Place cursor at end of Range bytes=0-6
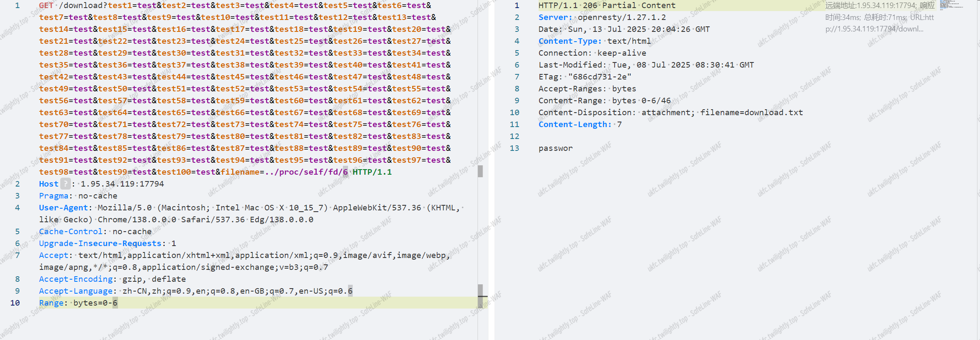The height and width of the screenshot is (340, 980). coord(118,303)
